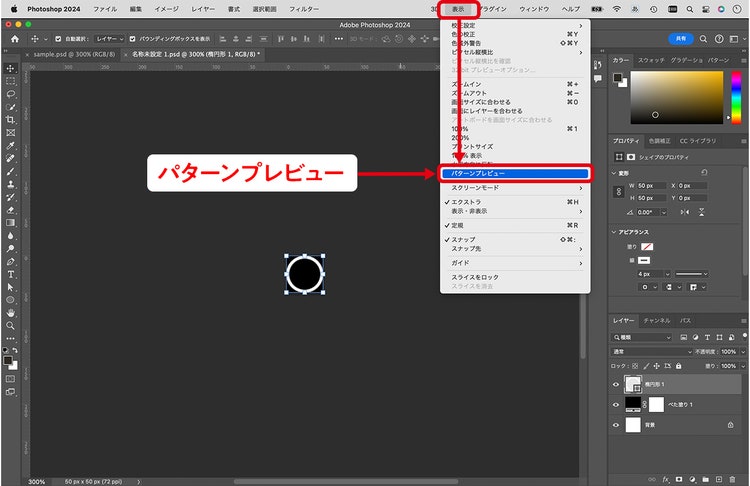Viewport: 750px width, 486px height.
Task: Add a layer mask icon
Action: (x=679, y=479)
